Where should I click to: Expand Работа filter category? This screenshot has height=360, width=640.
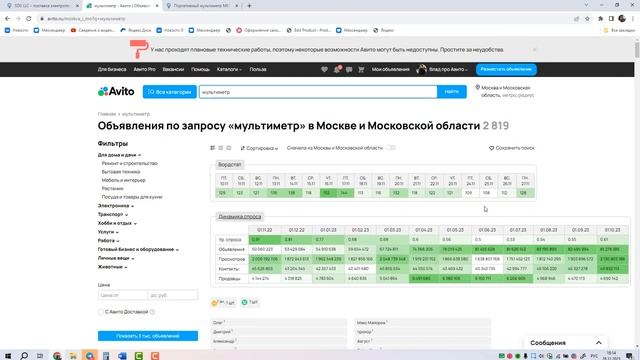pyautogui.click(x=109, y=241)
